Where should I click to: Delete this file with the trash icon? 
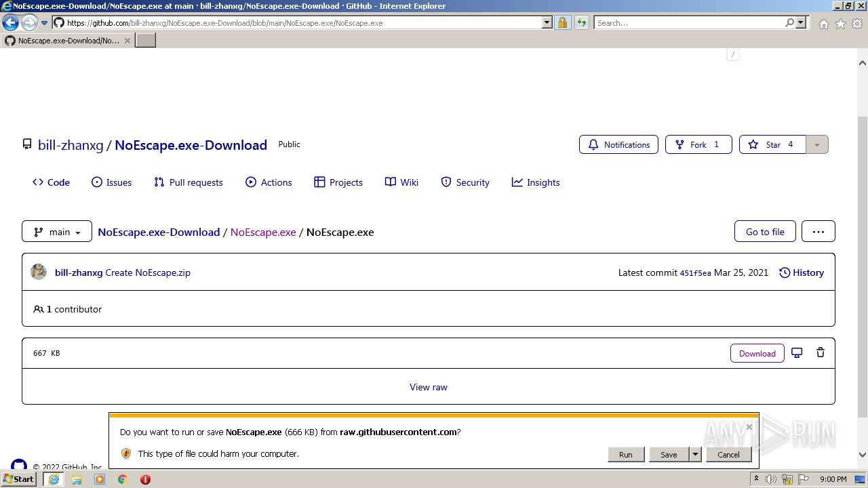tap(821, 352)
